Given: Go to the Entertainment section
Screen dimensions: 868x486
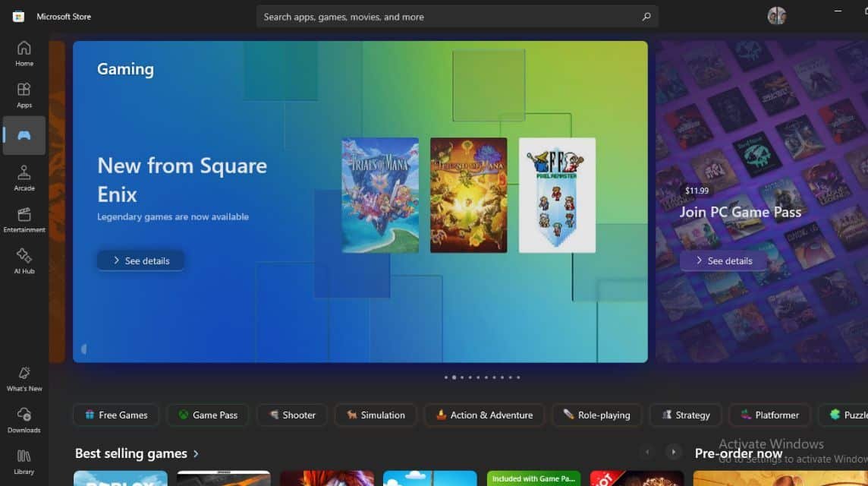Looking at the screenshot, I should [24, 219].
